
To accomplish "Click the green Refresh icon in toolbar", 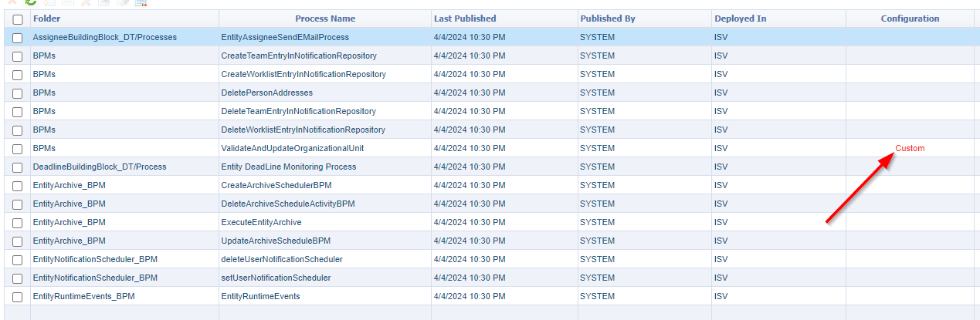I will tap(31, 2).
